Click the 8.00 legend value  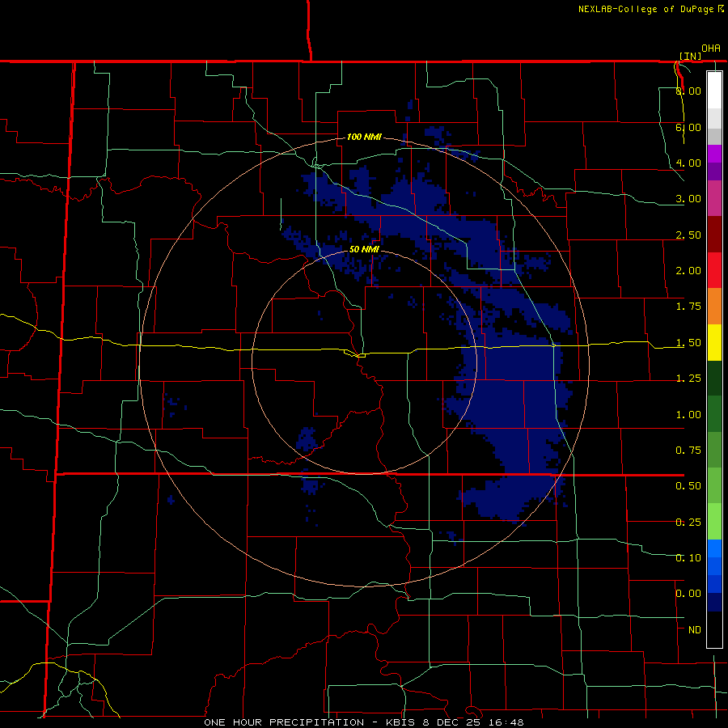click(688, 91)
